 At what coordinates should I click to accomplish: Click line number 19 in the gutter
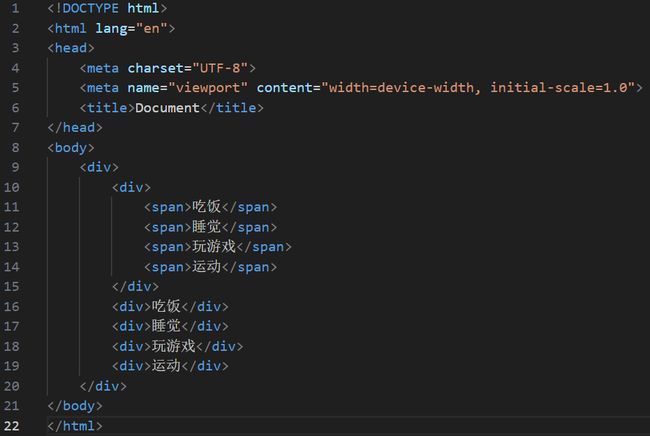pos(12,366)
